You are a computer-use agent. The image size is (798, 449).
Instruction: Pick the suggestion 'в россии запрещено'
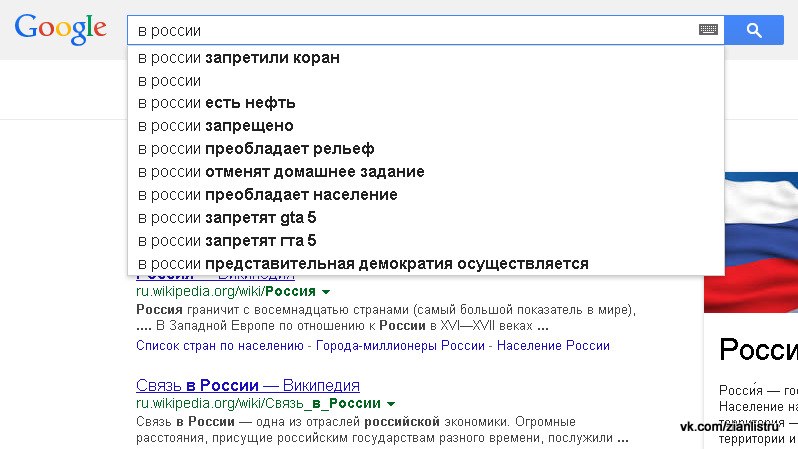click(215, 126)
